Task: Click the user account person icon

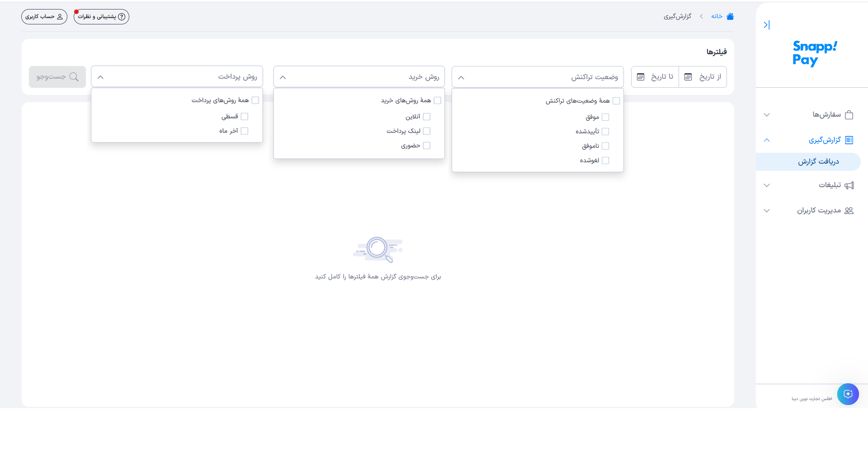Action: [60, 17]
